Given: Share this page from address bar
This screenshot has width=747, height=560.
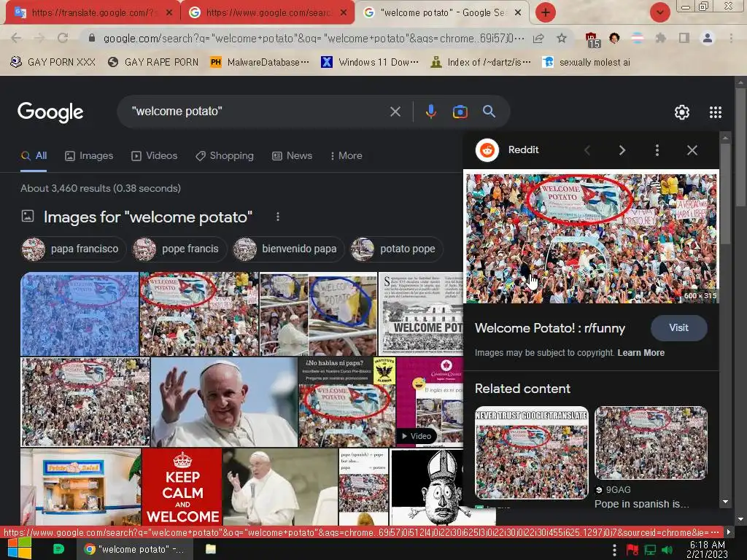Looking at the screenshot, I should click(x=538, y=38).
